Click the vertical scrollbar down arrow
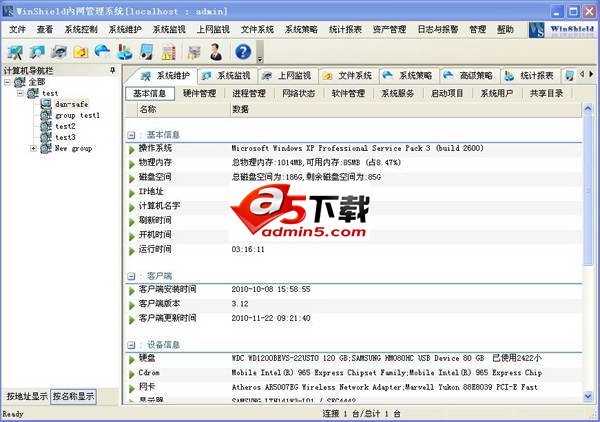This screenshot has height=422, width=600. [x=588, y=396]
